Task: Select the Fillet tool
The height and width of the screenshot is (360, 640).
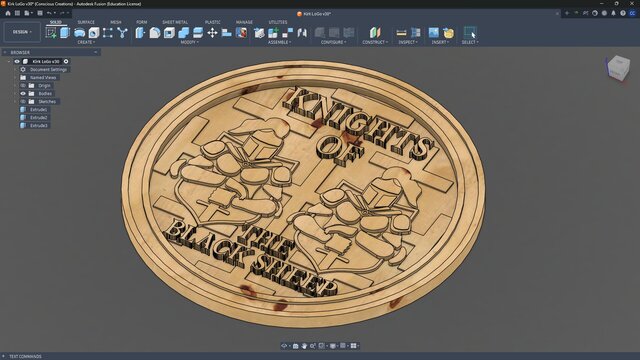Action: [155, 33]
